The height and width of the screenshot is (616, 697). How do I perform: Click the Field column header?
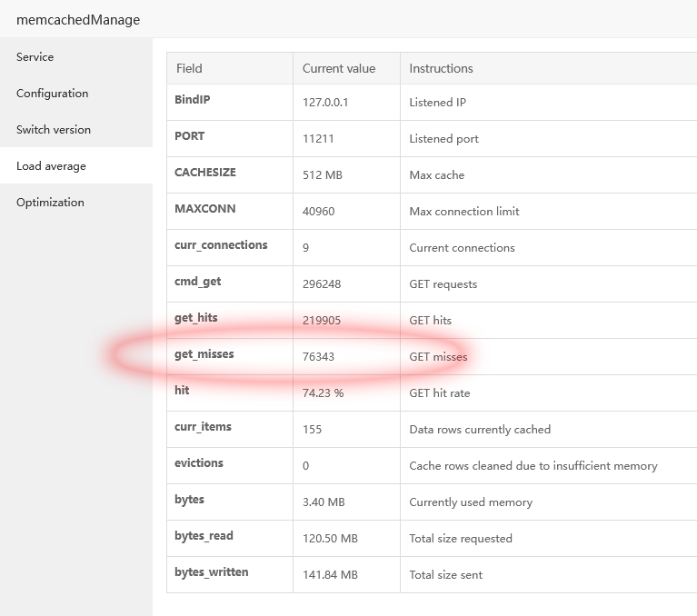pos(189,68)
